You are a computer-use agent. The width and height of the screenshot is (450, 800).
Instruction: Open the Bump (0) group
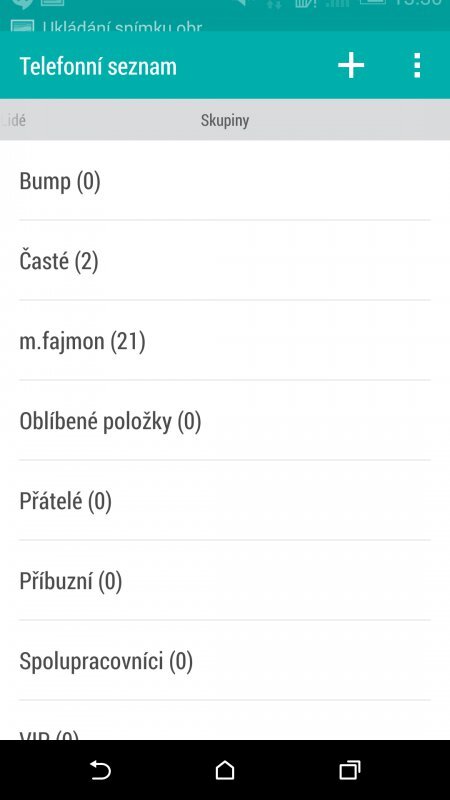225,181
